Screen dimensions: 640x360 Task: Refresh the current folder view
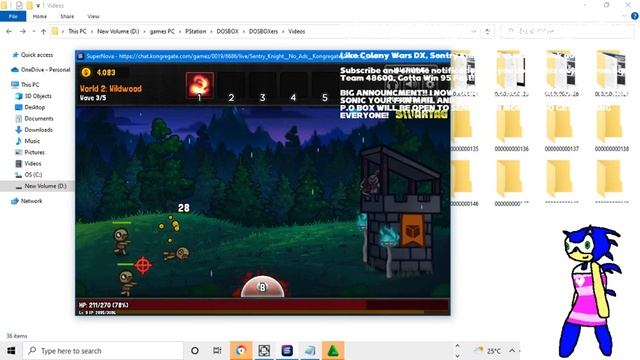pos(487,31)
